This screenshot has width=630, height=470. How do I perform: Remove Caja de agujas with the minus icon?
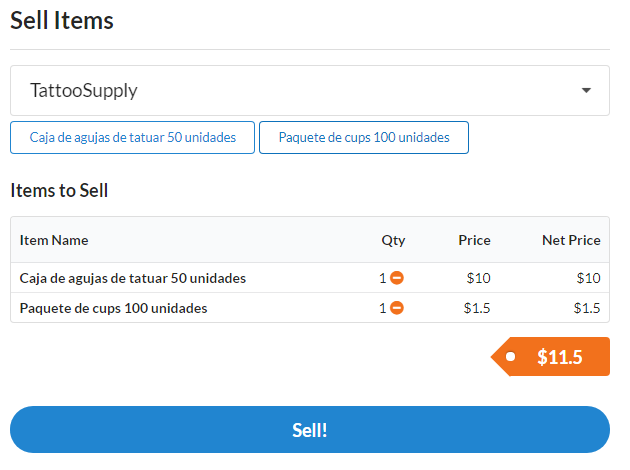click(x=397, y=278)
